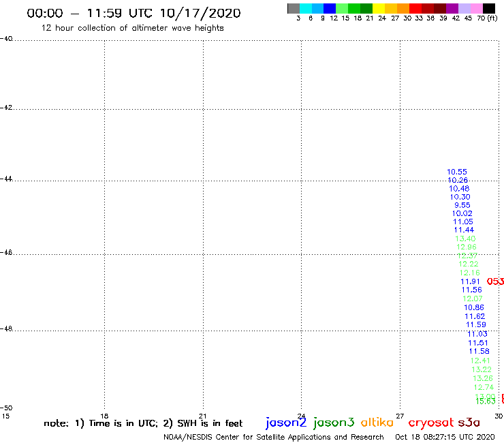This screenshot has height=443, width=504.
Task: Click the gray swatch in the color scale
Action: 294,9
